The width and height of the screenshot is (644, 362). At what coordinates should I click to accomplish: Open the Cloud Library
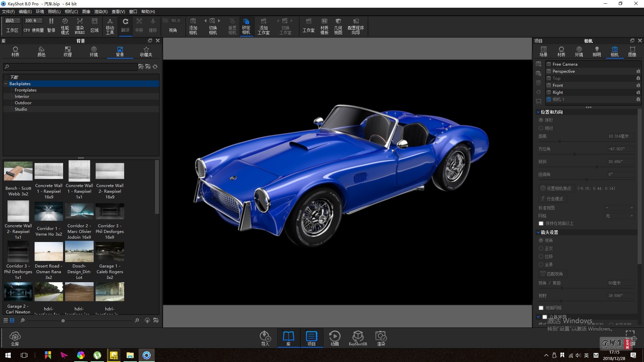(15, 338)
